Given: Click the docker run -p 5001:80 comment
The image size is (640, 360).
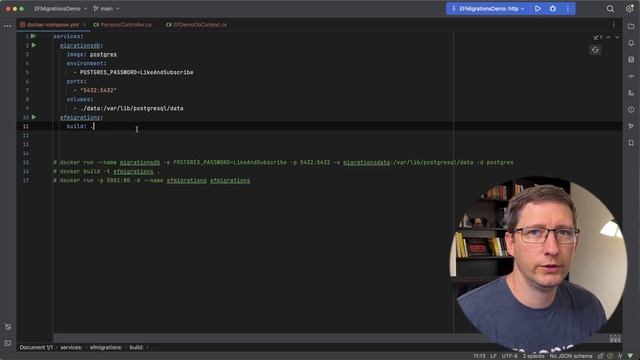Looking at the screenshot, I should (x=151, y=180).
